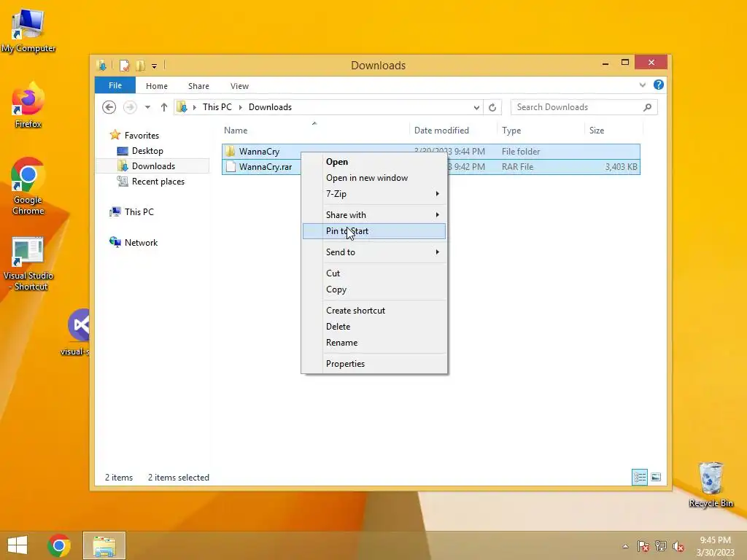Expand 7-Zip submenu
Viewport: 747px width, 560px height.
[374, 194]
